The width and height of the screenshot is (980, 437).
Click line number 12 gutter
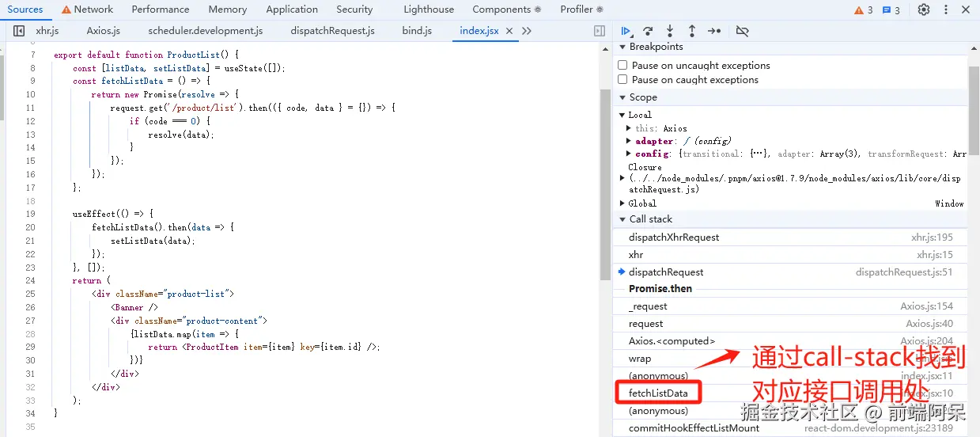tap(30, 121)
